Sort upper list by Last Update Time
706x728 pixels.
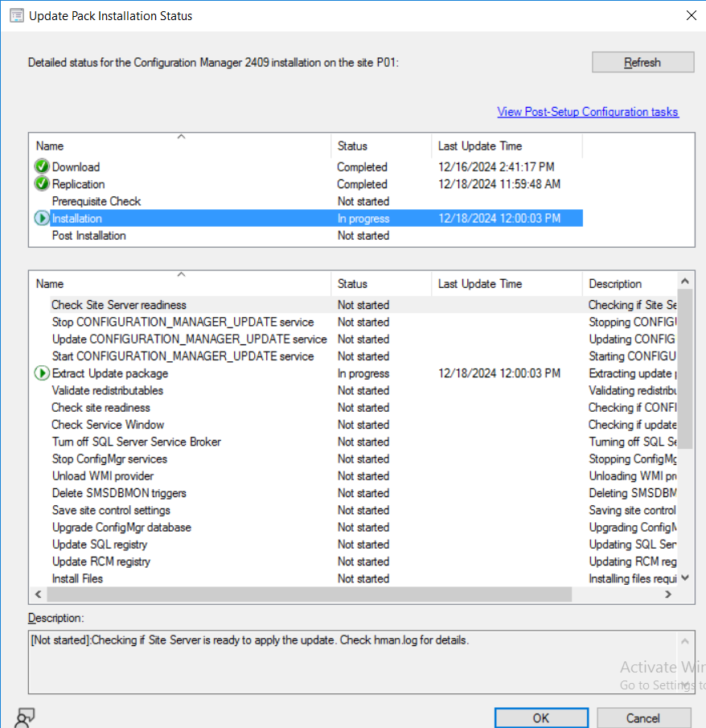coord(507,146)
